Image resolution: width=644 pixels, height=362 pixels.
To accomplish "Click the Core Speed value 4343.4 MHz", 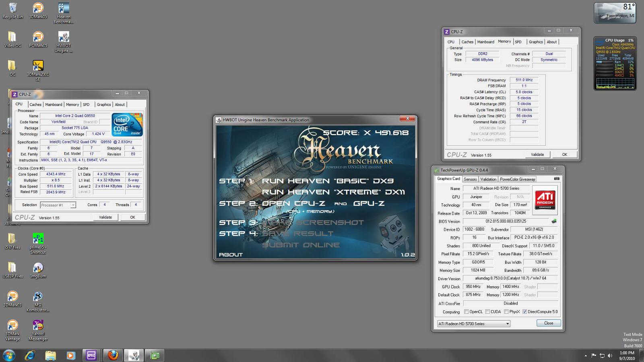I will 56,174.
